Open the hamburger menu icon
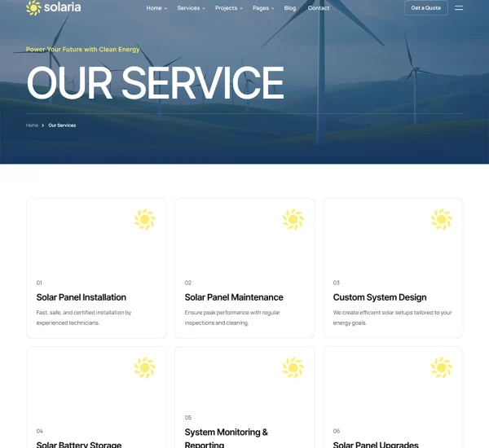 click(459, 8)
